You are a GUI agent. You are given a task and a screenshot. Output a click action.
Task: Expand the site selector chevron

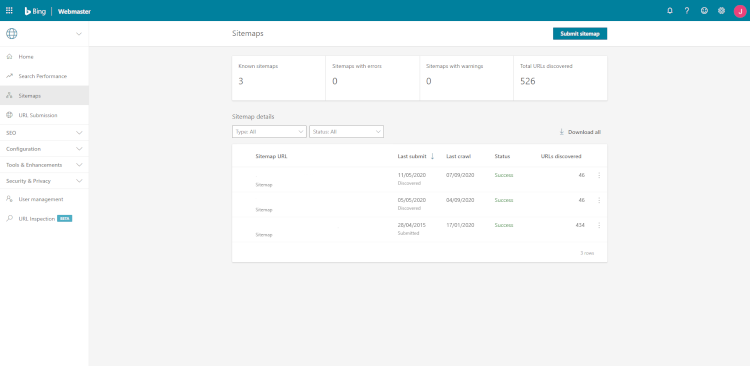(79, 33)
